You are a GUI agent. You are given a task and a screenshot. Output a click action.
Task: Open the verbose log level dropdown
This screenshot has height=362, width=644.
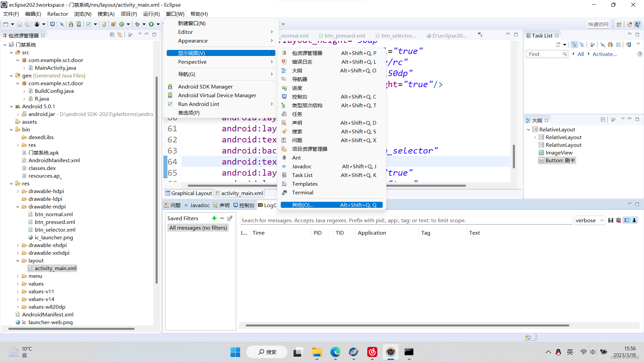590,220
